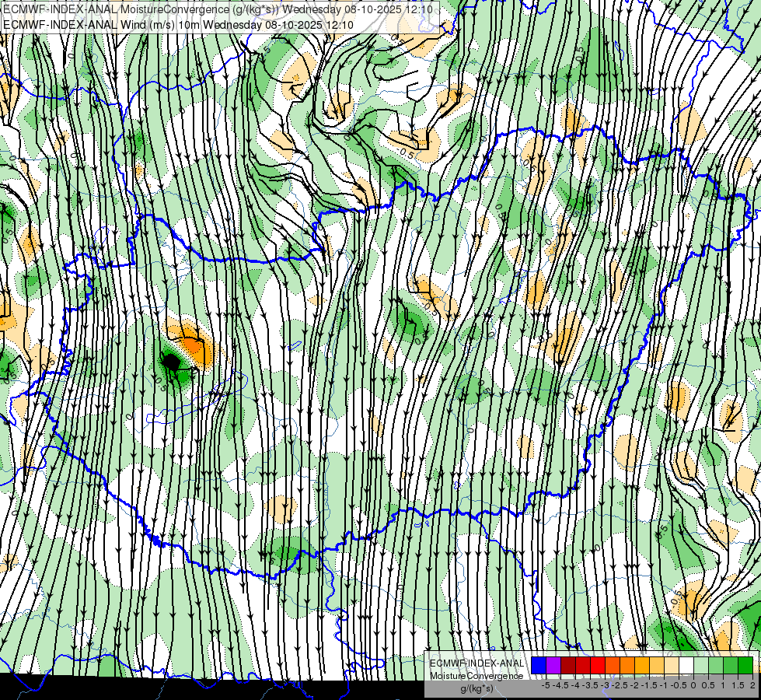The height and width of the screenshot is (700, 761).
Task: Click the MoistureConvergence label in the legend
Action: coord(476,676)
